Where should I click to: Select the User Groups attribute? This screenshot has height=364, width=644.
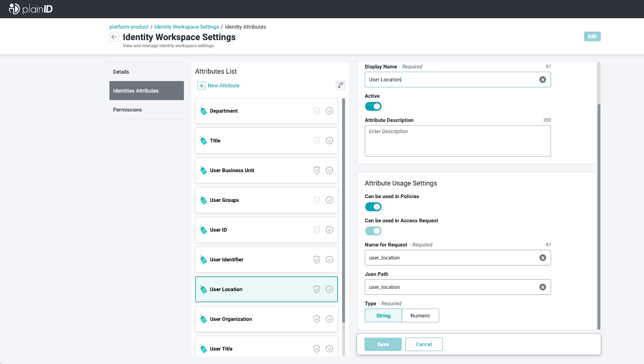pos(266,200)
